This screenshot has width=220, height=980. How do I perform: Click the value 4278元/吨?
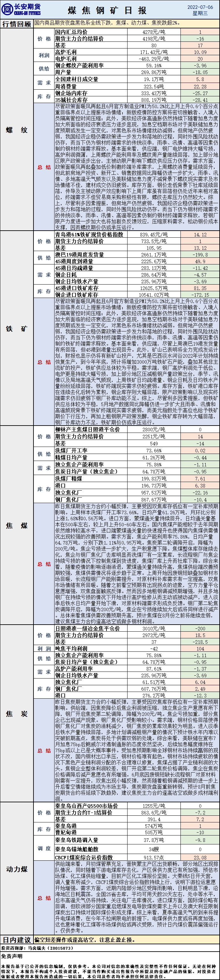click(x=154, y=32)
